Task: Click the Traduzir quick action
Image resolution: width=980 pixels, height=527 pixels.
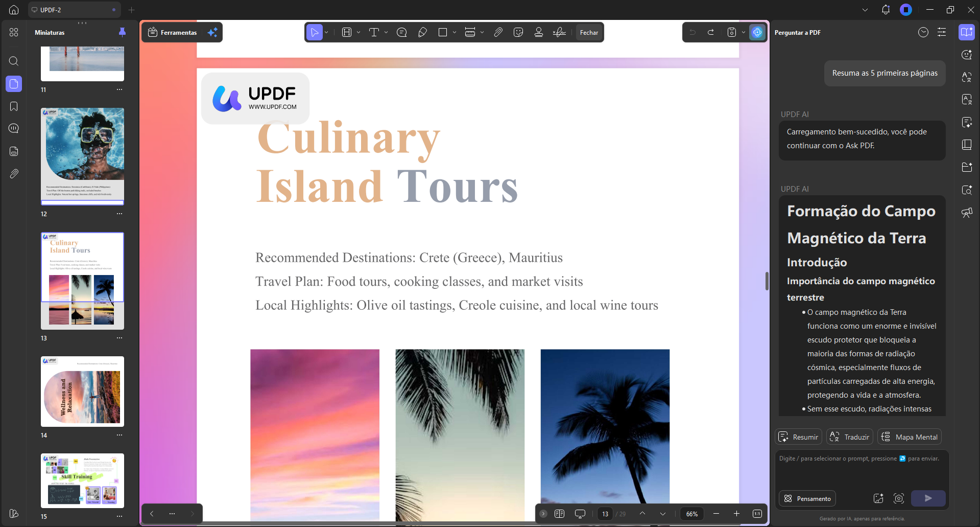Action: click(850, 437)
